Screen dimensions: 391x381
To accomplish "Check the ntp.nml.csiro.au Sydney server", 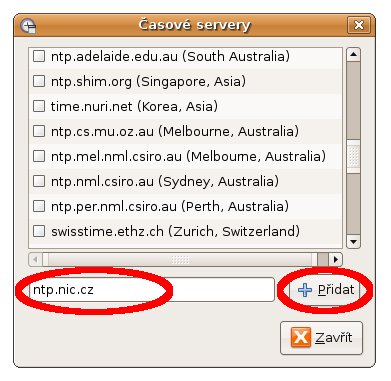I will tap(39, 181).
